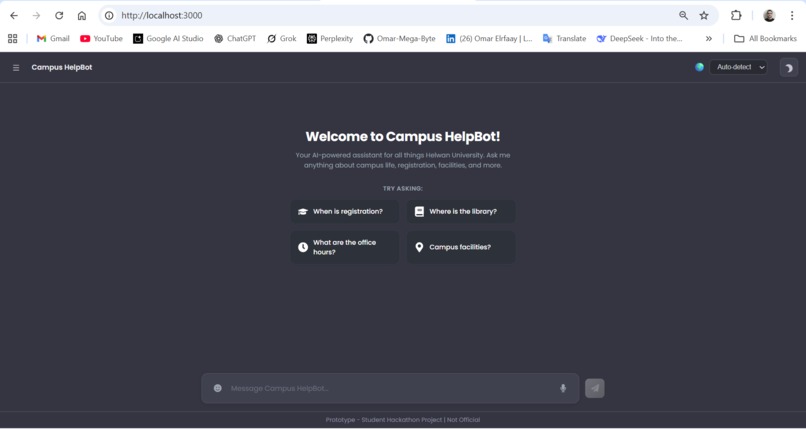Image resolution: width=806 pixels, height=429 pixels.
Task: Open the All Bookmarks folder
Action: [765, 39]
